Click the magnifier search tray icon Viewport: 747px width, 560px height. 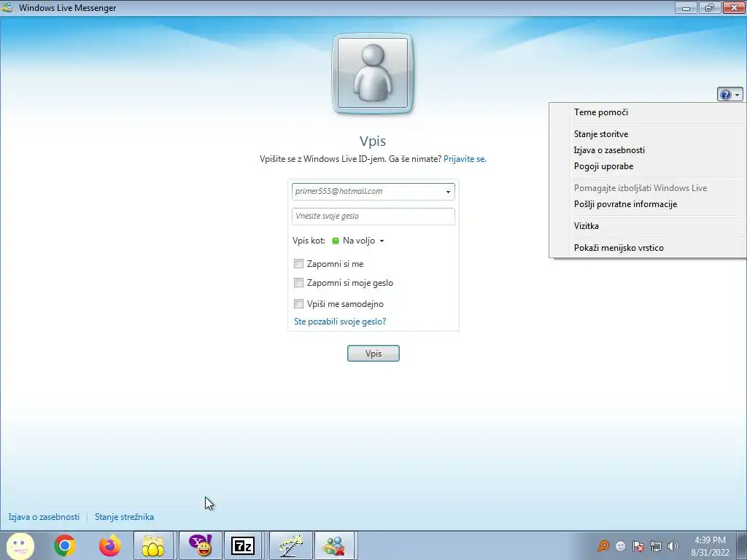[x=603, y=546]
